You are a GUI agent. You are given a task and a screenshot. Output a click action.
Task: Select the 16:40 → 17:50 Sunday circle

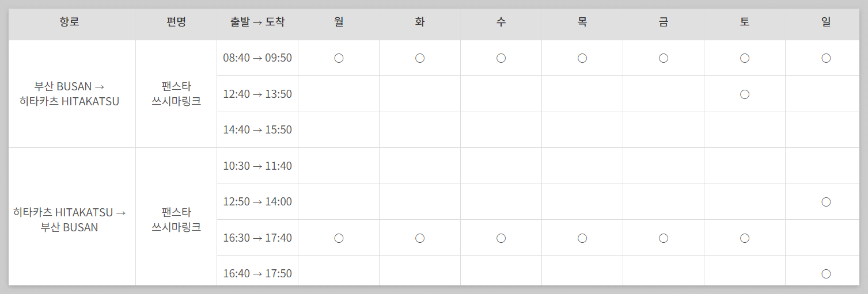click(826, 274)
